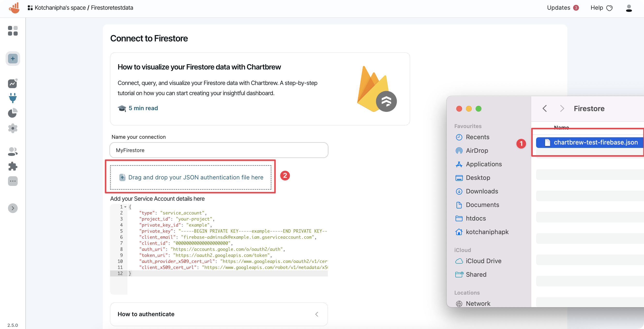644x329 pixels.
Task: Open the user profile avatar
Action: click(629, 8)
